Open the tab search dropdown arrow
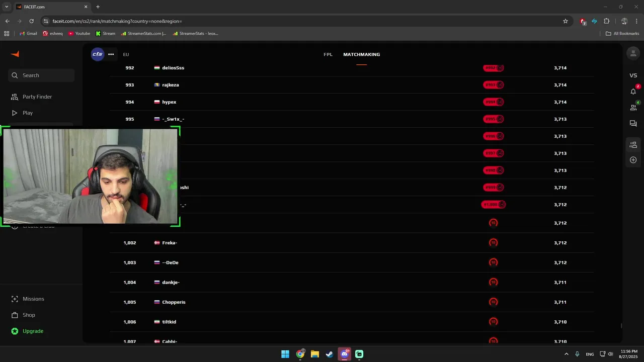The width and height of the screenshot is (644, 362). click(x=7, y=7)
